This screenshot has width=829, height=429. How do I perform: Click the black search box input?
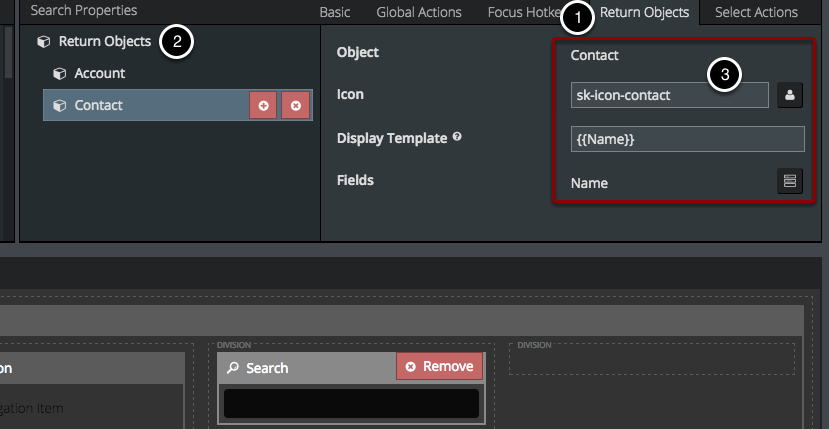pyautogui.click(x=350, y=403)
